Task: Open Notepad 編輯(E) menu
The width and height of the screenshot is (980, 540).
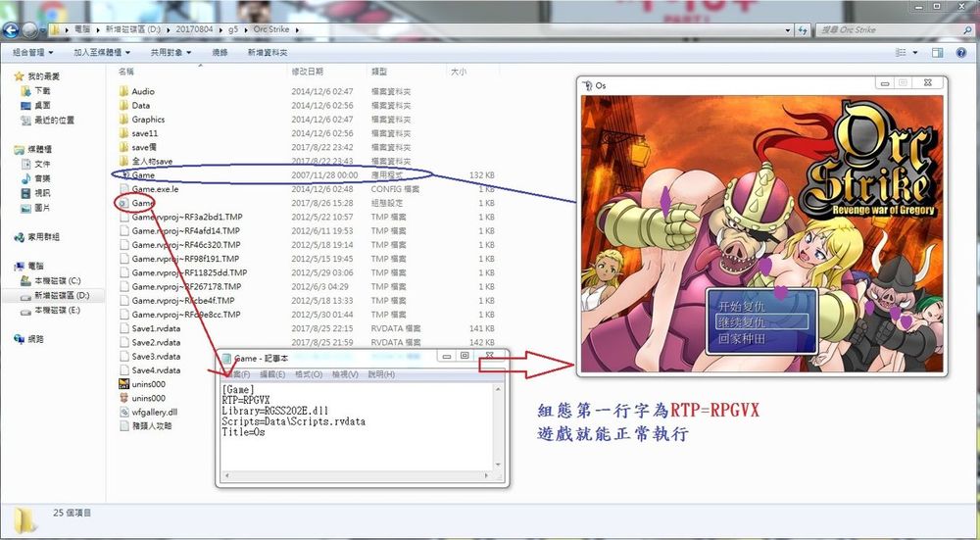Action: pyautogui.click(x=271, y=374)
